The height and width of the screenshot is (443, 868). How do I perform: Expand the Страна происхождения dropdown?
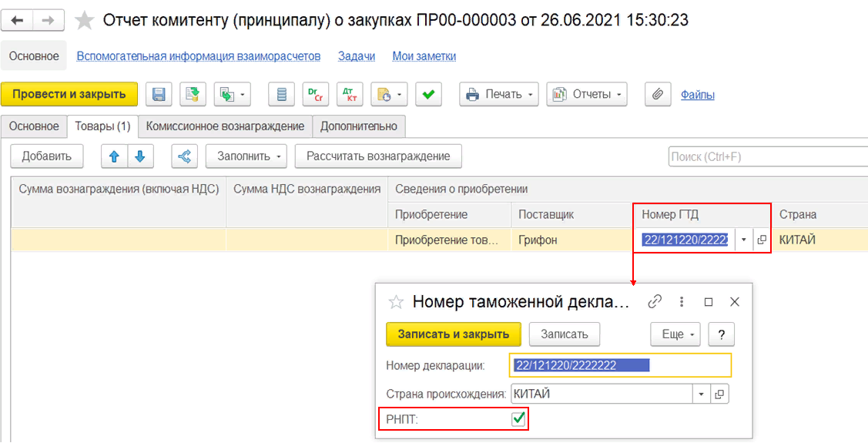[701, 394]
